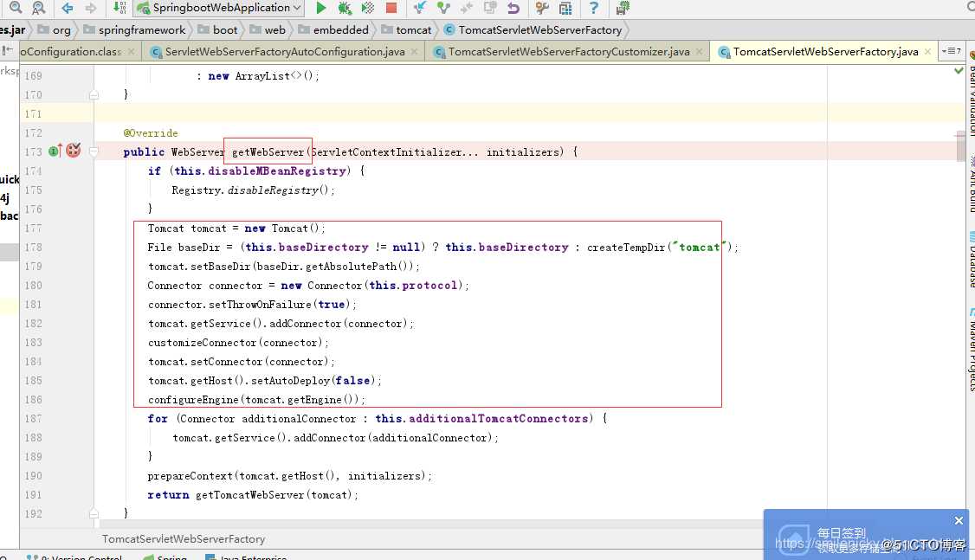Stop the running process with red square
The width and height of the screenshot is (975, 560).
391,8
